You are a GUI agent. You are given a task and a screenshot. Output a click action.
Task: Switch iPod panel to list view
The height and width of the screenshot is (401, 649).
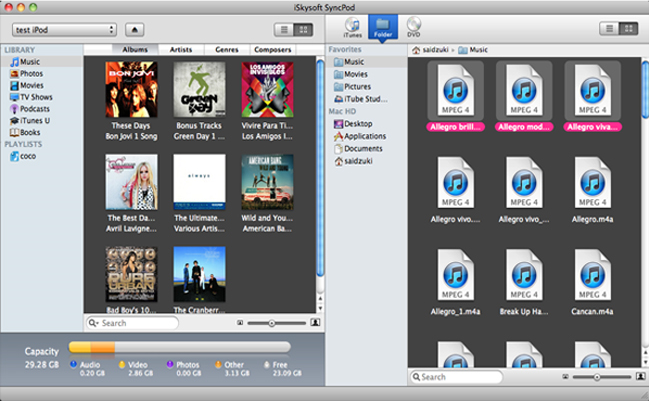[283, 30]
